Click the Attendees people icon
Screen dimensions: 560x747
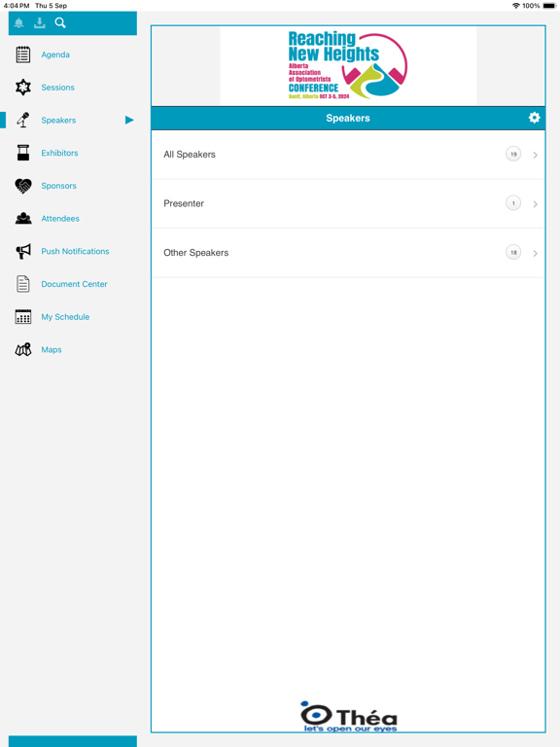tap(23, 218)
